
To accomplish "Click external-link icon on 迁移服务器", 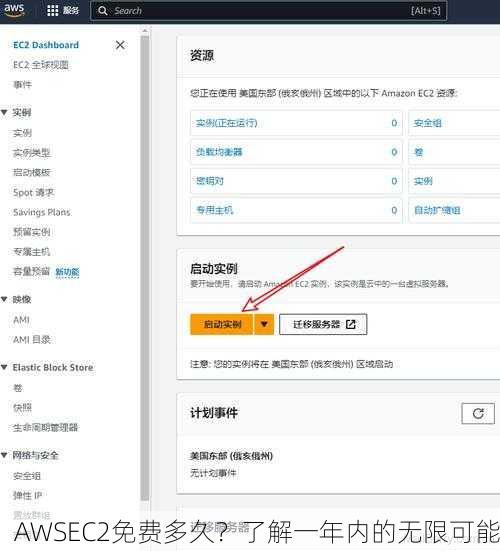I will pyautogui.click(x=351, y=324).
